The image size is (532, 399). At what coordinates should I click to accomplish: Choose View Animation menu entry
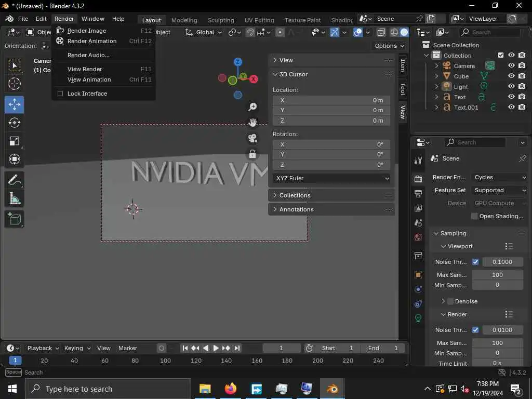(104, 79)
